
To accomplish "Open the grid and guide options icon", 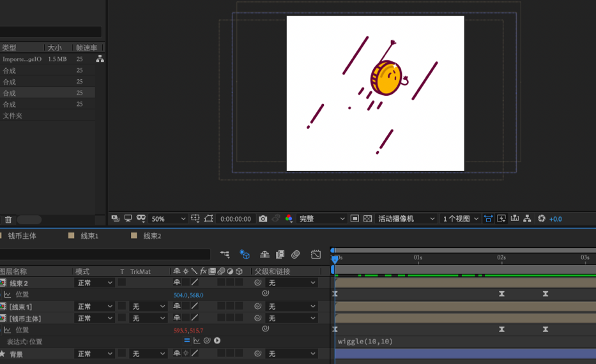I will pos(195,218).
